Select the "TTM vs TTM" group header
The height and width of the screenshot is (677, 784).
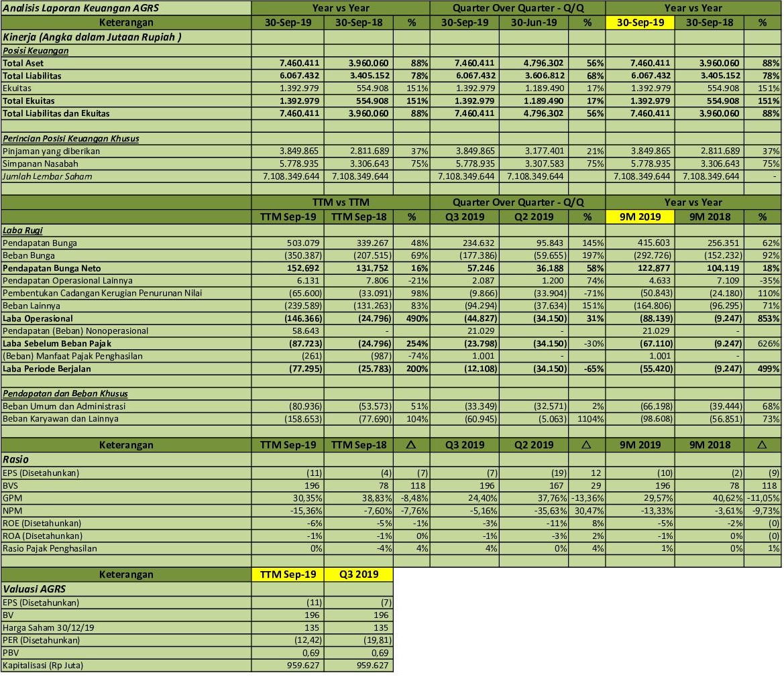coord(341,202)
